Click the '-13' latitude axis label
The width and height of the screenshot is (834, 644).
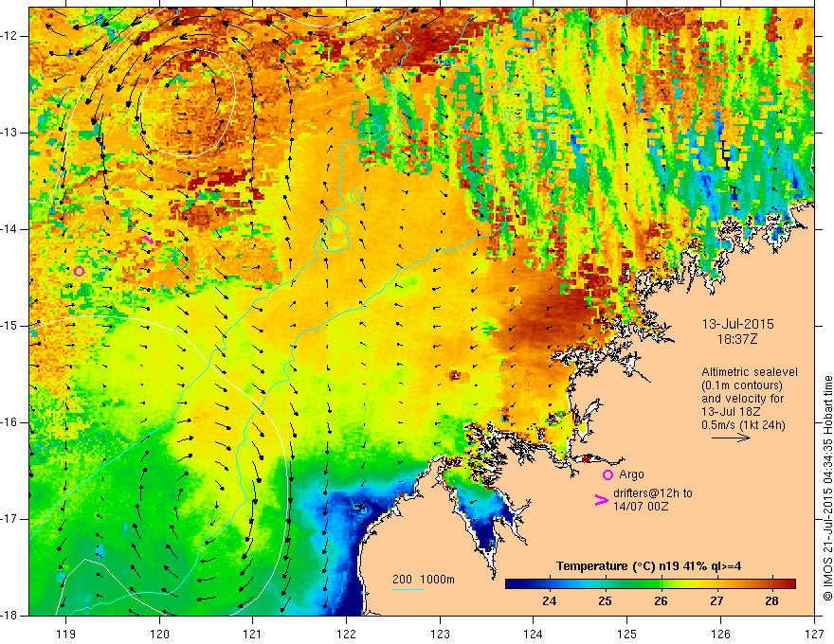[9, 133]
